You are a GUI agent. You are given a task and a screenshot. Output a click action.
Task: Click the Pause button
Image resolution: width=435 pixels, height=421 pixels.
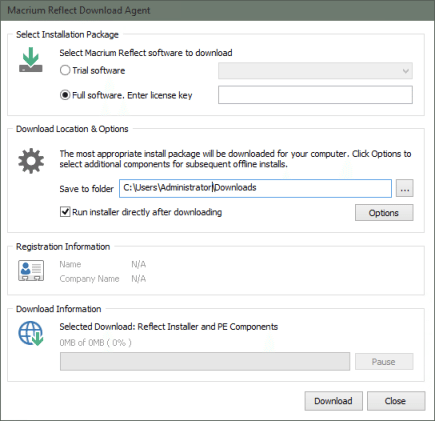[384, 362]
